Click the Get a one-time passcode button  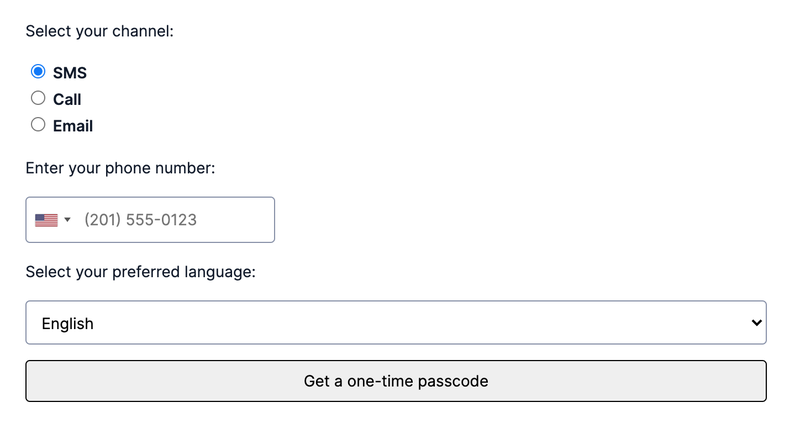[396, 381]
